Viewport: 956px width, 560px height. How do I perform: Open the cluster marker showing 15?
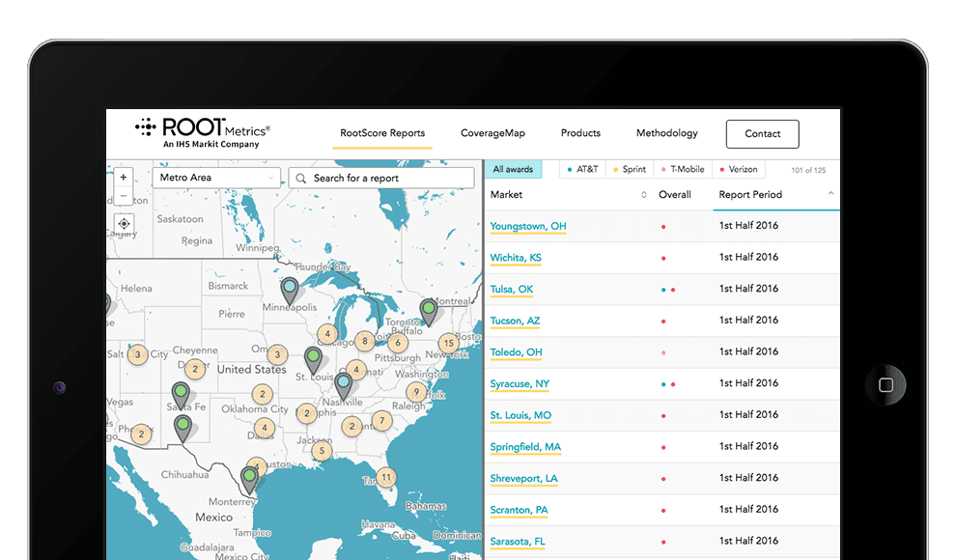click(448, 343)
